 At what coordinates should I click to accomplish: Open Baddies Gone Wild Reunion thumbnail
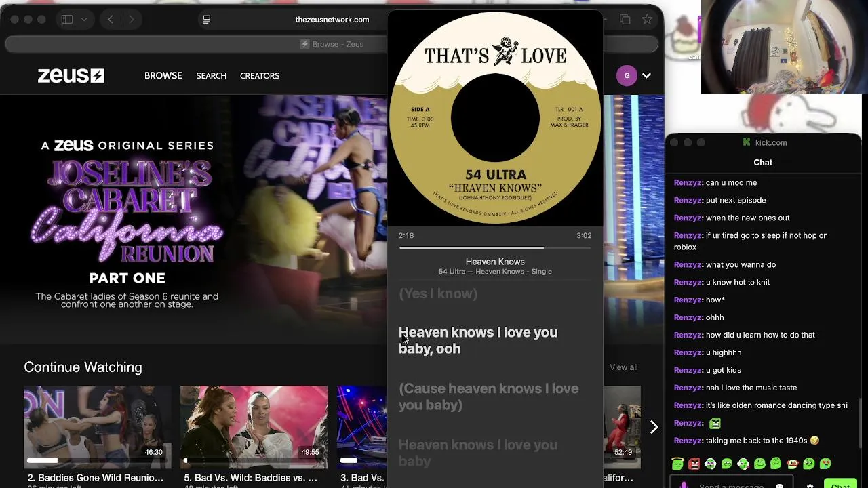98,427
